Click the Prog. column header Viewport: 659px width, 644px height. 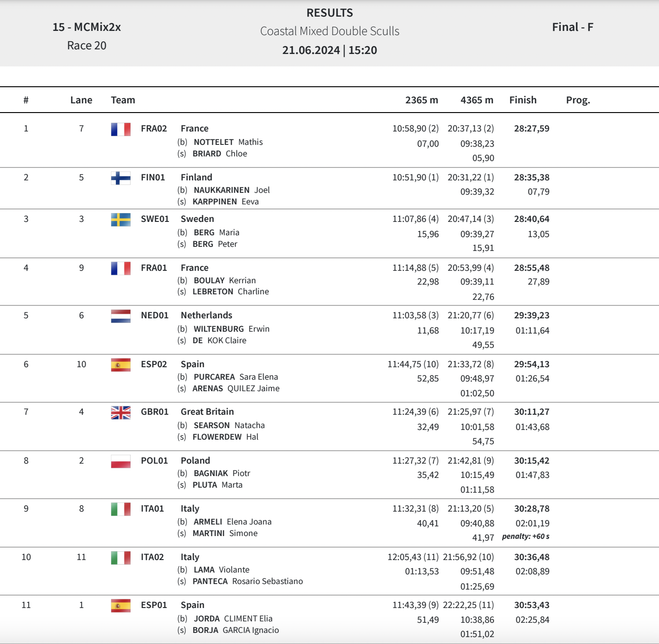pos(578,100)
